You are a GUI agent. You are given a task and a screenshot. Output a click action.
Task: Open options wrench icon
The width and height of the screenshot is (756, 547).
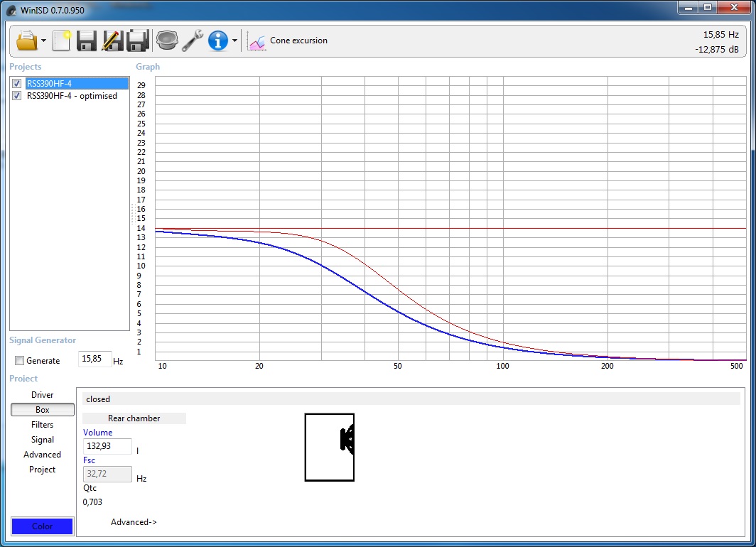(193, 40)
